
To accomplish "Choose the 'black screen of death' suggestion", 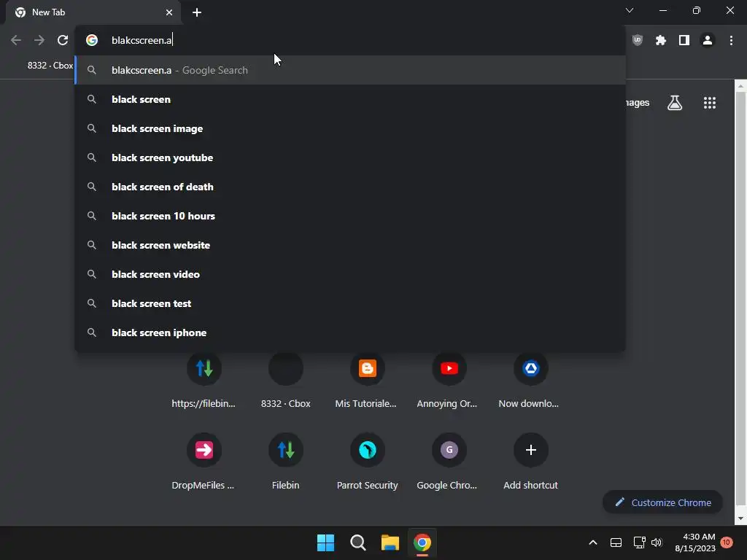I will 350,187.
